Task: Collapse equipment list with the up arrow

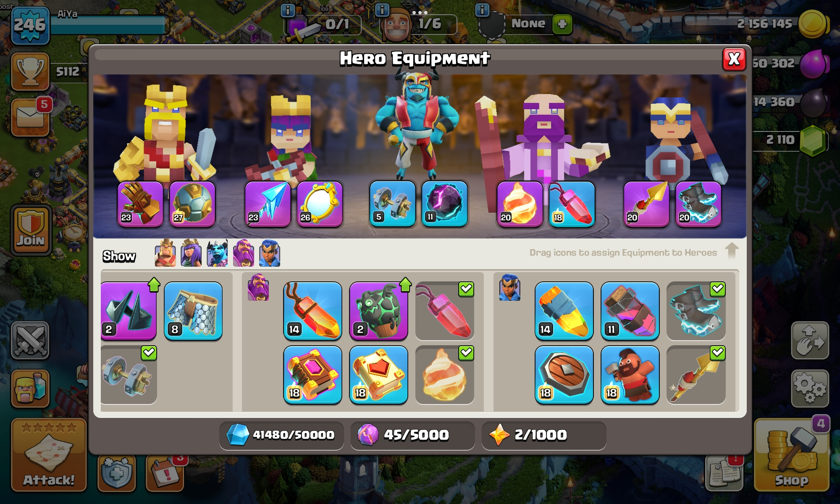Action: pos(732,251)
